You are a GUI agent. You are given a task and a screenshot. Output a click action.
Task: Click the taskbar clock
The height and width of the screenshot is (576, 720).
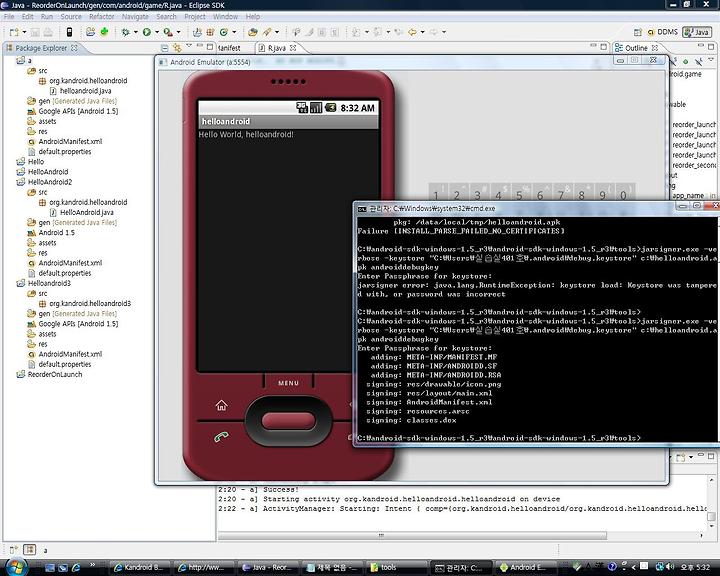coord(696,567)
